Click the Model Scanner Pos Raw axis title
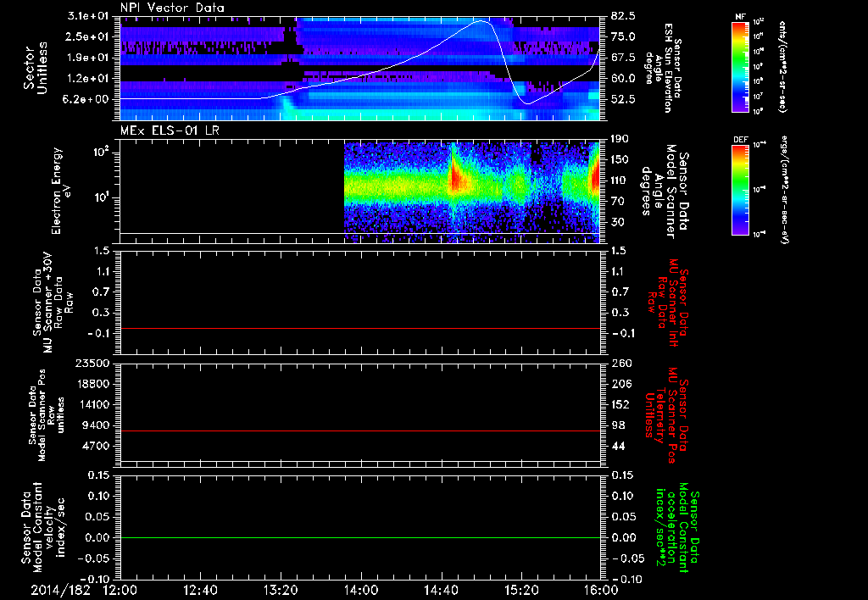Viewport: 868px width, 600px height. click(47, 415)
